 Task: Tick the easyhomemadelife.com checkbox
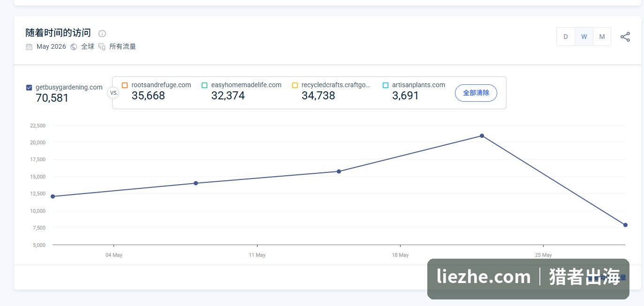(205, 85)
